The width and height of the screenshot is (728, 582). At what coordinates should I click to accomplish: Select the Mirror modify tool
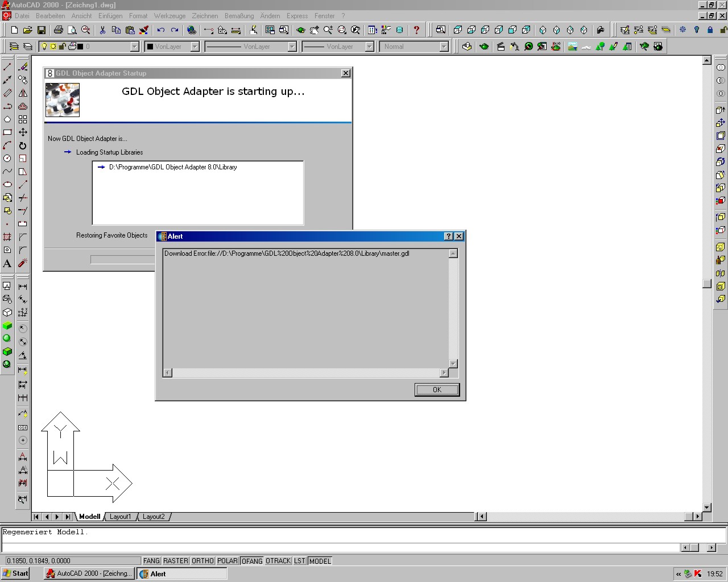pyautogui.click(x=23, y=93)
